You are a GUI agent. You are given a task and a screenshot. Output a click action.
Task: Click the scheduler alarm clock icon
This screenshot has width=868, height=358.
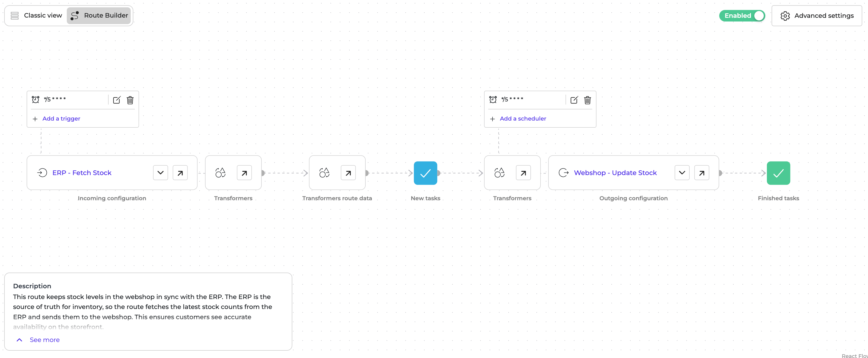click(x=493, y=99)
